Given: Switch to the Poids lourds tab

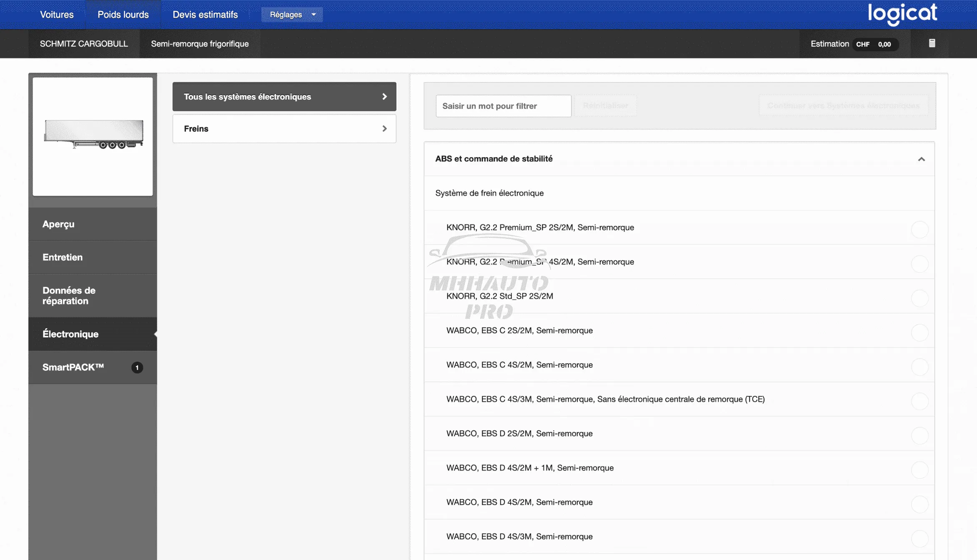Looking at the screenshot, I should (x=123, y=15).
